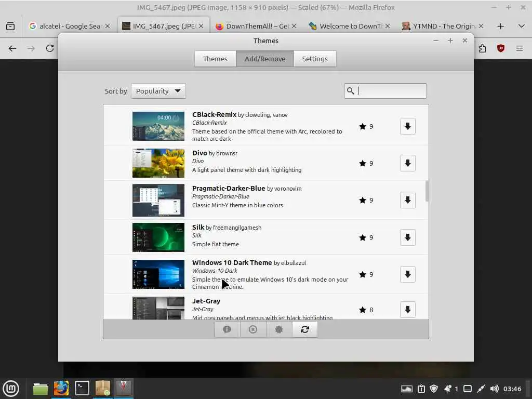The width and height of the screenshot is (532, 399).
Task: Expand Firefox list all tabs chevron
Action: [522, 26]
